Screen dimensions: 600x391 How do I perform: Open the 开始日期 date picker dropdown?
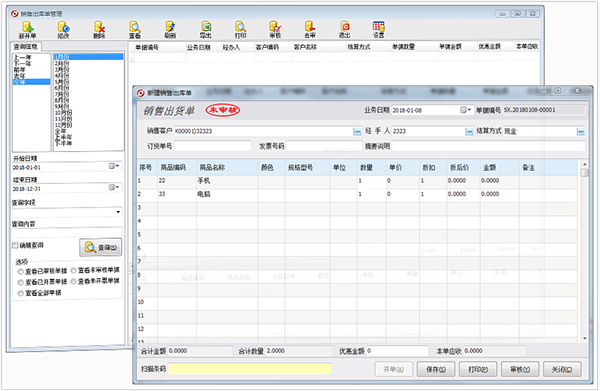tap(114, 166)
